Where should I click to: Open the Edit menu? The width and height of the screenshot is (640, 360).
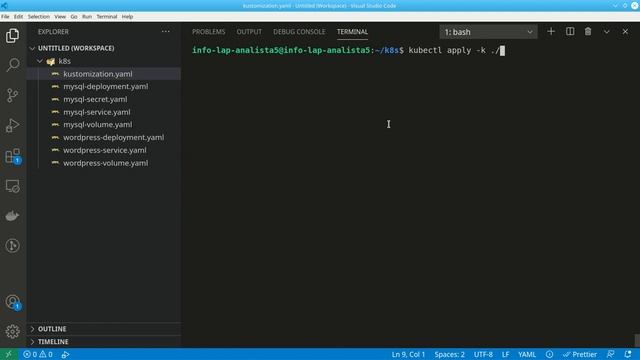click(x=18, y=17)
